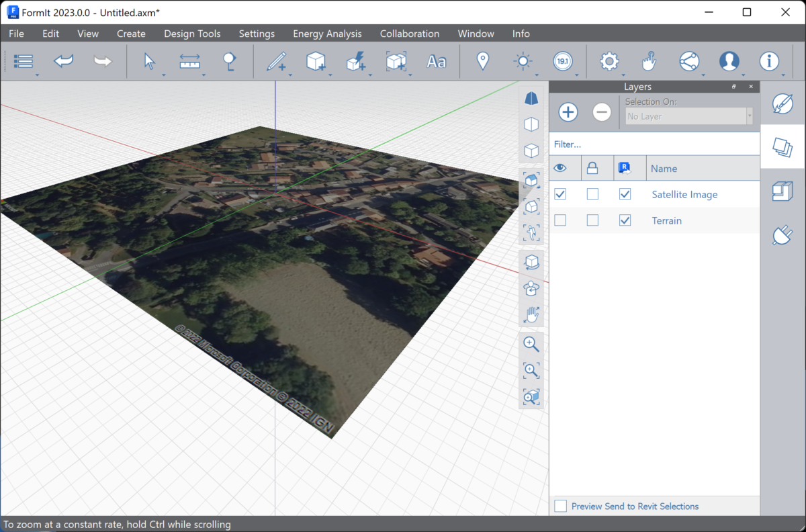Open the Set Location pin tool
Viewport: 806px width, 532px height.
482,62
